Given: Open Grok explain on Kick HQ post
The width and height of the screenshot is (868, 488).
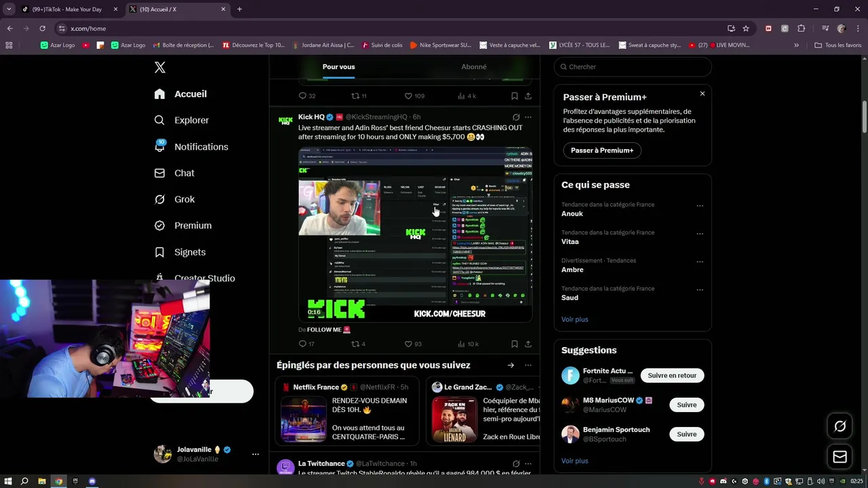Looking at the screenshot, I should (516, 117).
